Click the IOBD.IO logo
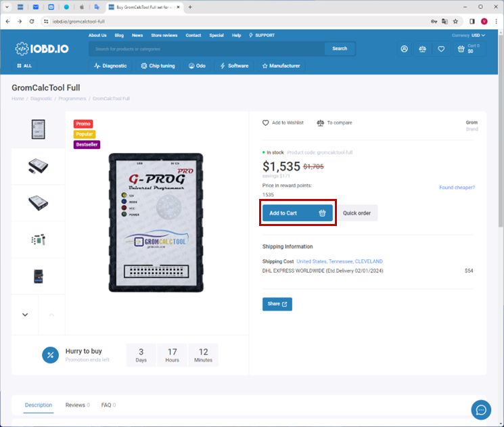Image resolution: width=504 pixels, height=427 pixels. (x=43, y=49)
